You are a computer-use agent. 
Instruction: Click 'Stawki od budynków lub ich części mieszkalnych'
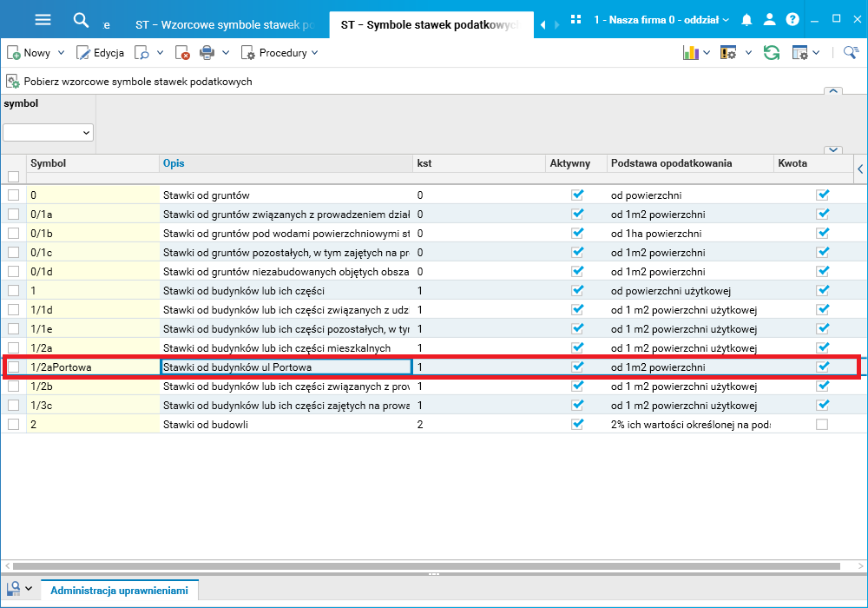pyautogui.click(x=286, y=348)
